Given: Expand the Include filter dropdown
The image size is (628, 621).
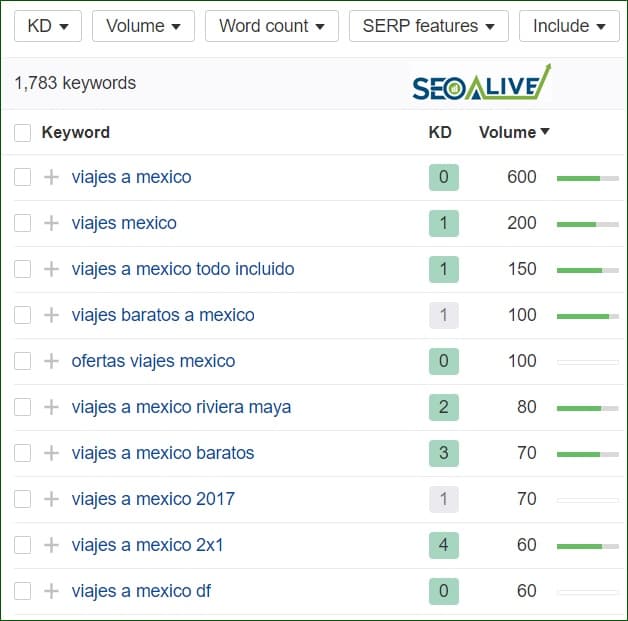Looking at the screenshot, I should [569, 26].
